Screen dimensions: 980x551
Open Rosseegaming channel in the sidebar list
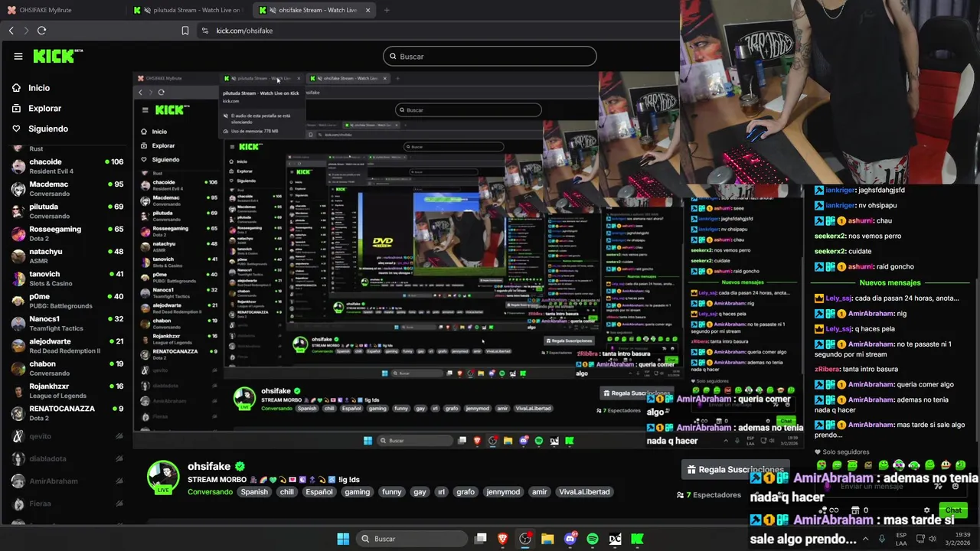[x=66, y=233]
